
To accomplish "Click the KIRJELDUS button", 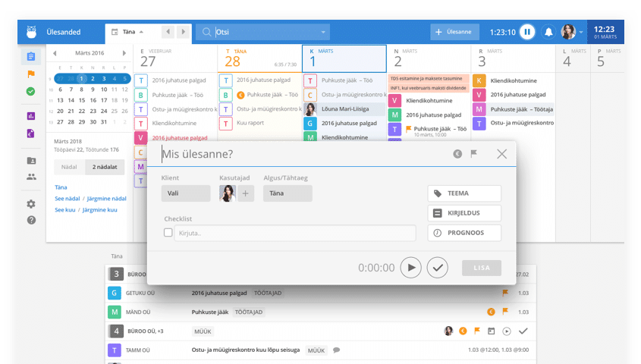I will pos(464,213).
